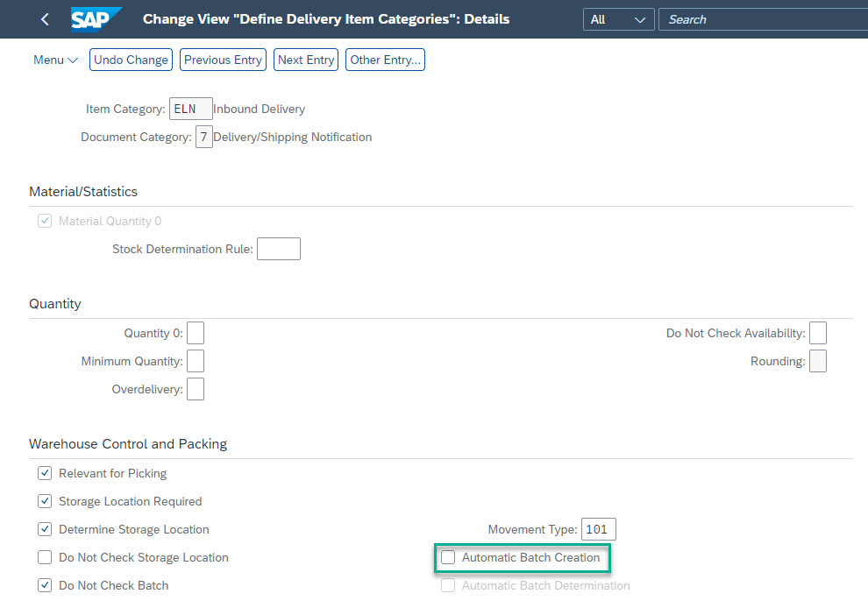
Task: Click the Undo Change button
Action: click(132, 60)
